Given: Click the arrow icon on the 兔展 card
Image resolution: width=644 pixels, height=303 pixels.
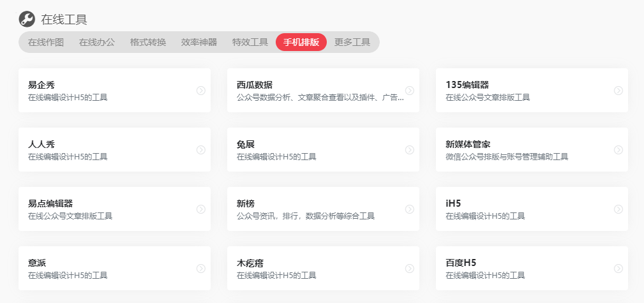Looking at the screenshot, I should point(410,150).
